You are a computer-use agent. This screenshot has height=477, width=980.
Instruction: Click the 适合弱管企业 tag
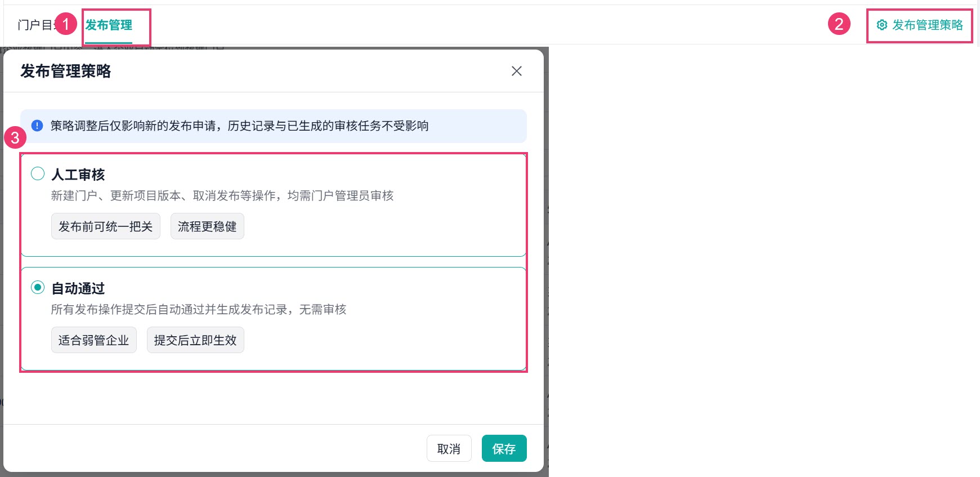click(94, 340)
